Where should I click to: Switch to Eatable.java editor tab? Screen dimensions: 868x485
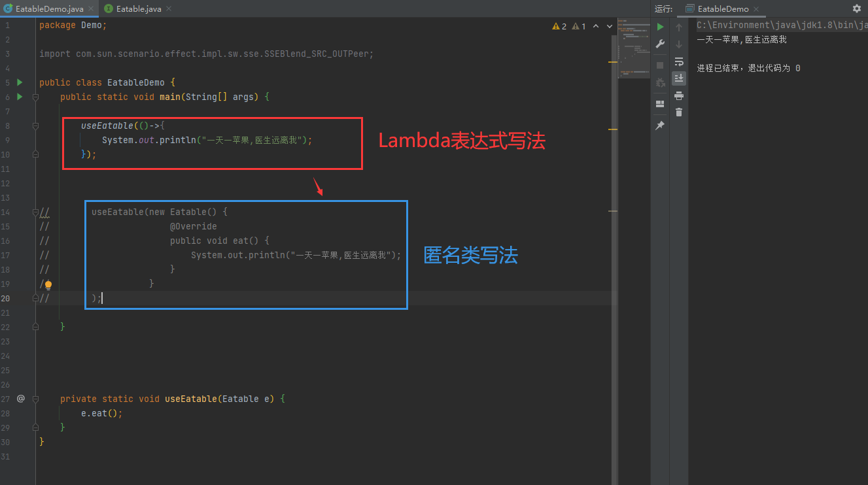tap(139, 9)
